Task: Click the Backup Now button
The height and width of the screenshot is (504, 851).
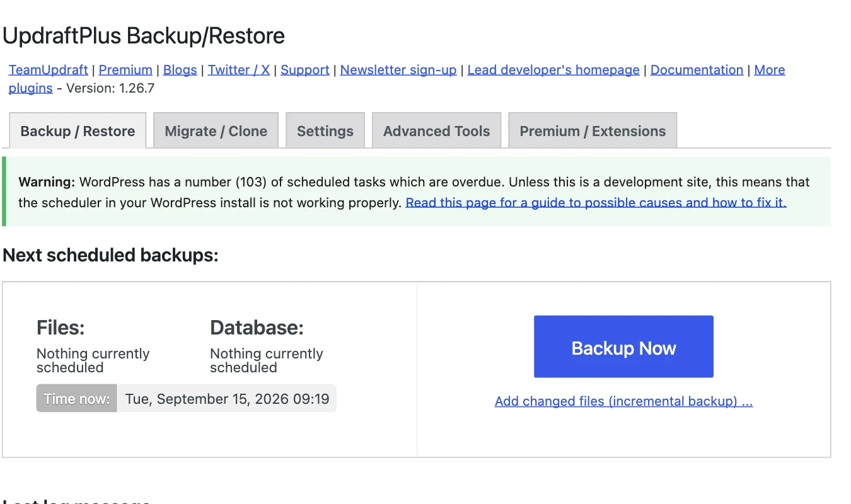Action: point(623,347)
